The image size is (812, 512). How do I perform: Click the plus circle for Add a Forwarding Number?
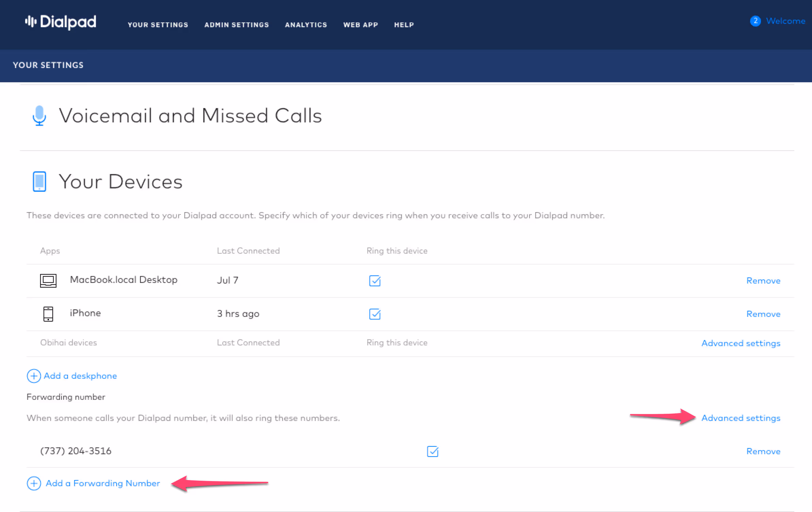click(34, 483)
